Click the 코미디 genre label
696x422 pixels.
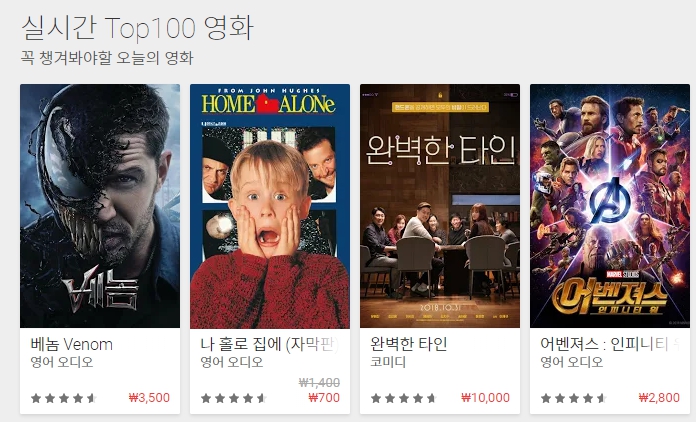pyautogui.click(x=388, y=362)
